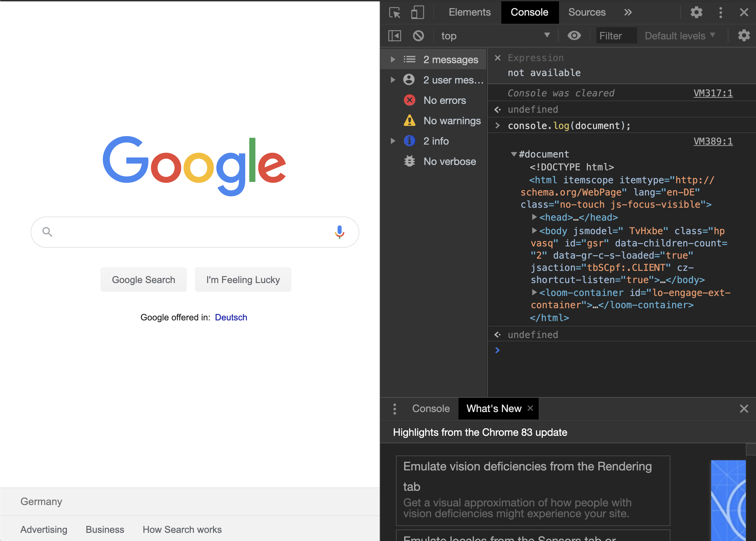This screenshot has height=541, width=756.
Task: Click the blue info circle icon
Action: pos(410,141)
